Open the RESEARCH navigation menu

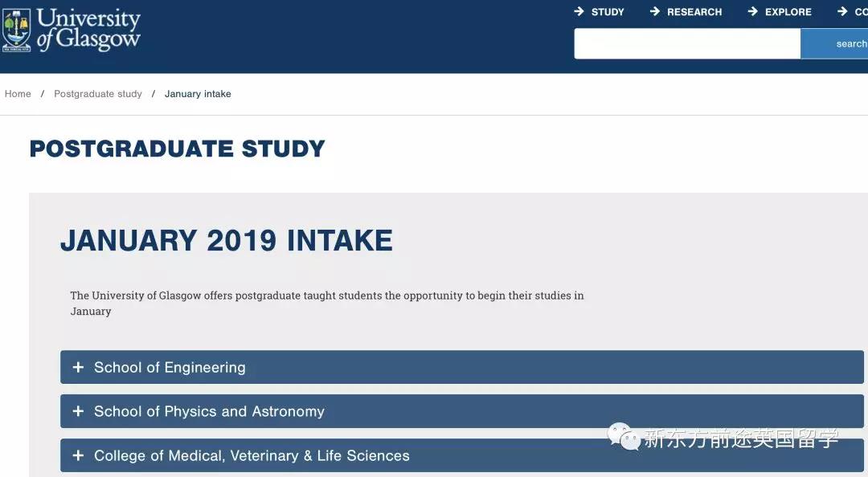pyautogui.click(x=694, y=11)
